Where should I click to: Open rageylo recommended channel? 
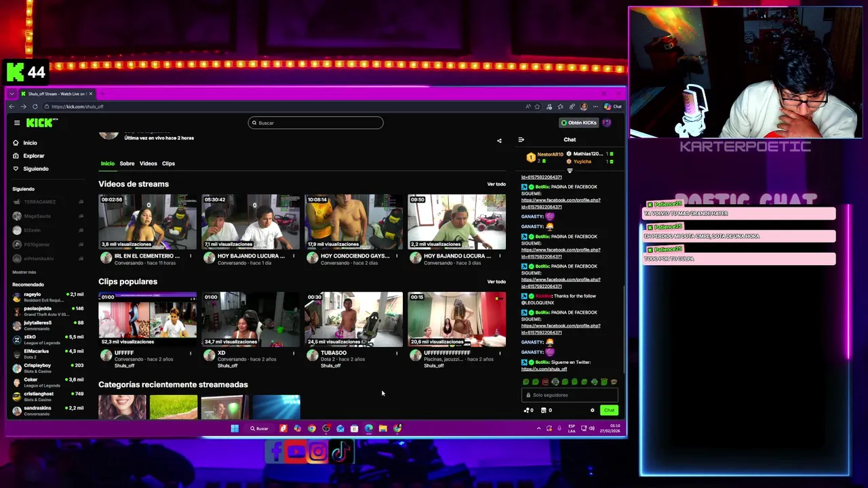(x=47, y=297)
